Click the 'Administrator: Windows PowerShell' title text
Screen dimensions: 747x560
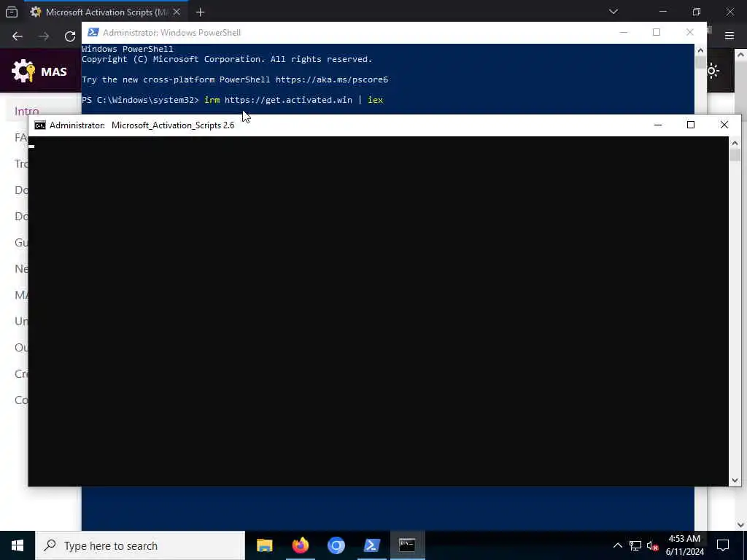[x=171, y=33]
